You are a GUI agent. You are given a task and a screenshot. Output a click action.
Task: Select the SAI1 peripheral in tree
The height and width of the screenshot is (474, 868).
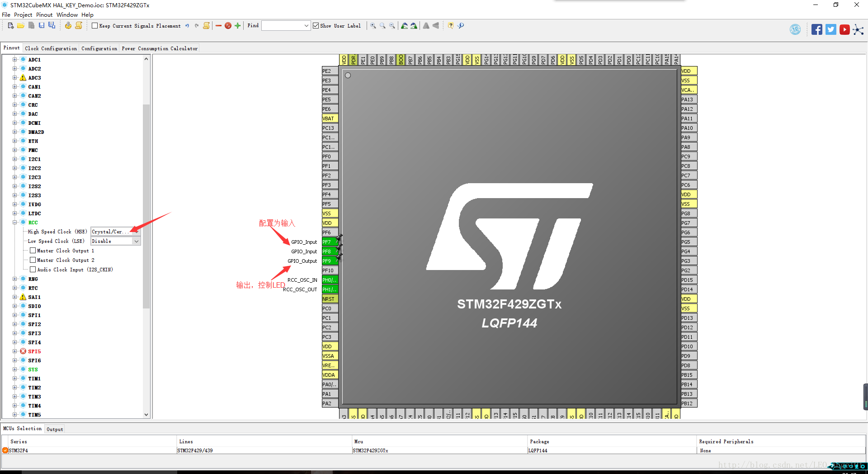click(x=34, y=297)
